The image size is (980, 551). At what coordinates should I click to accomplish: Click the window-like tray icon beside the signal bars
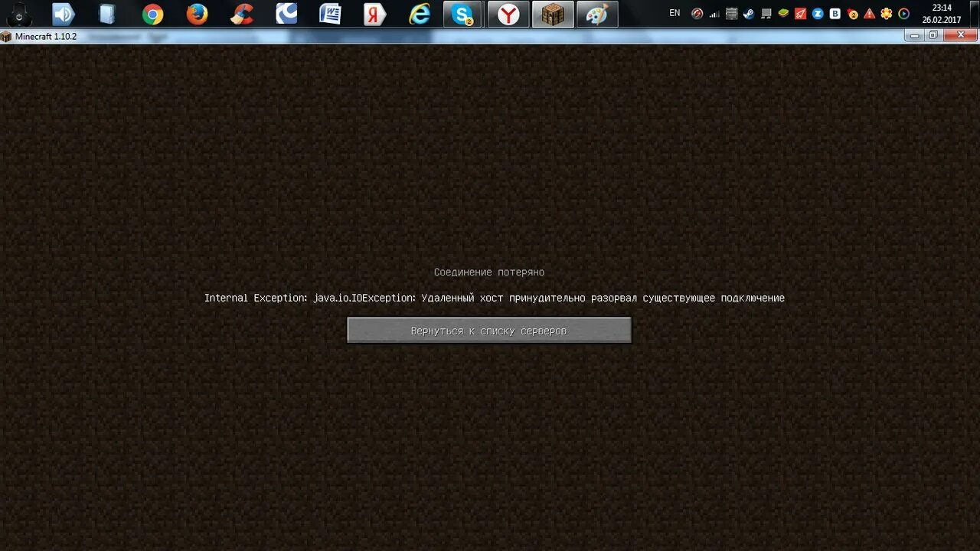tap(731, 14)
